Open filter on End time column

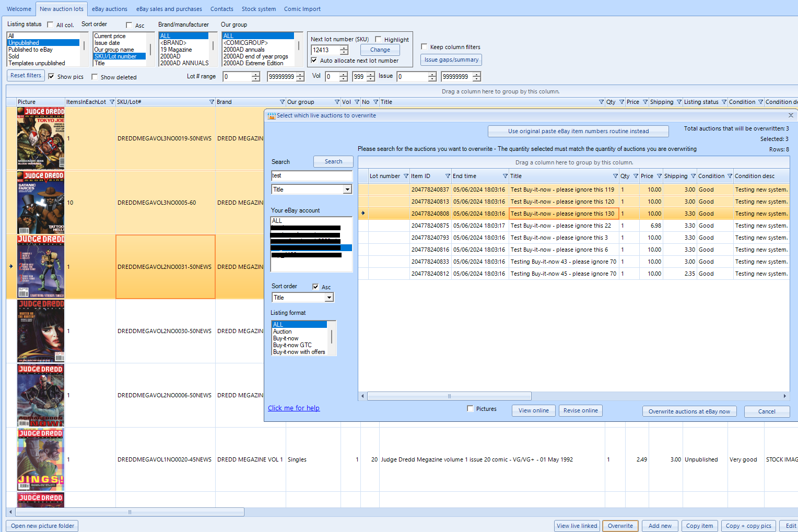(x=505, y=176)
